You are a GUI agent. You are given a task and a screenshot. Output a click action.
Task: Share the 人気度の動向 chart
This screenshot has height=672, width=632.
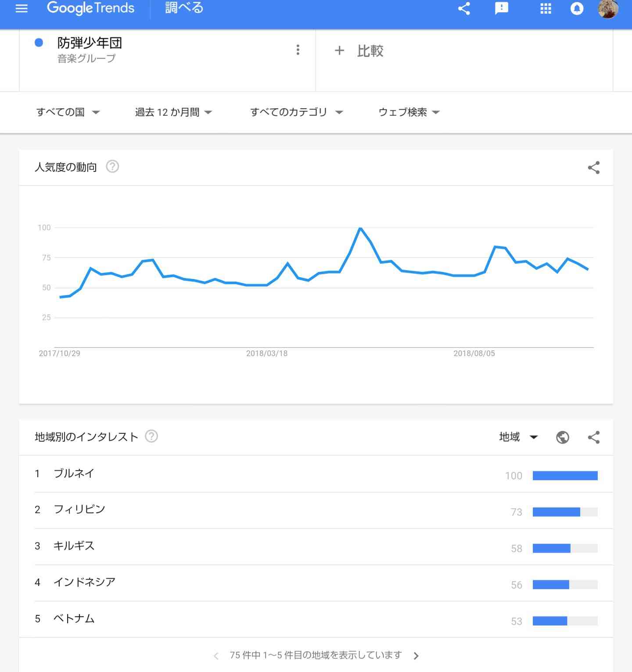coord(593,168)
